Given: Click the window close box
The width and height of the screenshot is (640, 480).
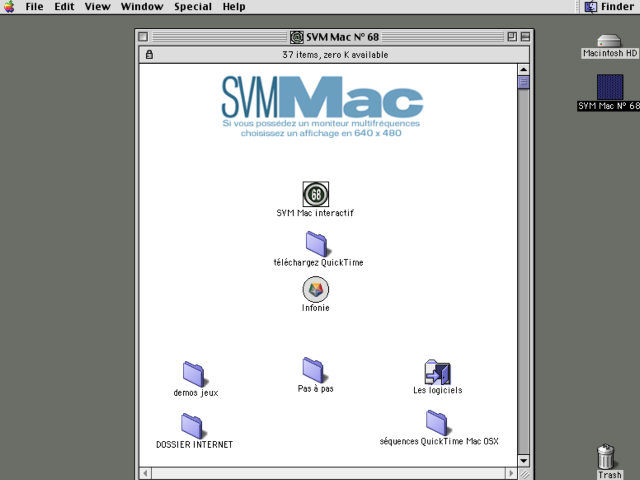Looking at the screenshot, I should click(x=143, y=37).
